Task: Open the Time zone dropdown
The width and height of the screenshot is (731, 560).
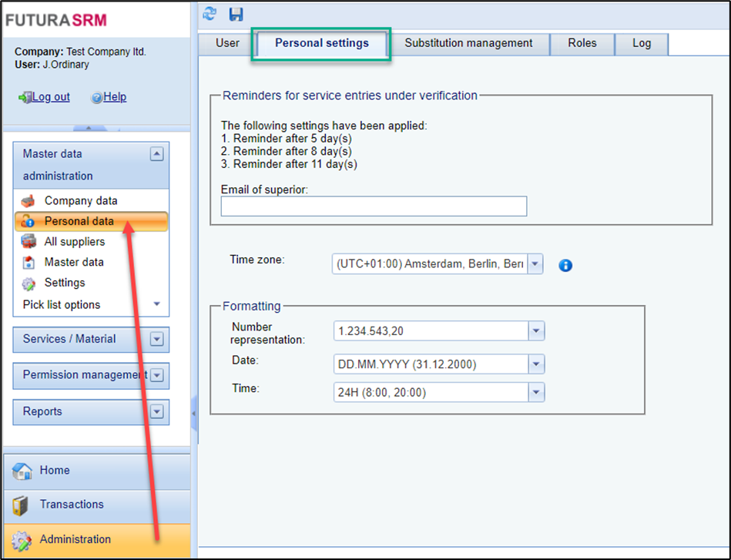Action: [x=535, y=264]
